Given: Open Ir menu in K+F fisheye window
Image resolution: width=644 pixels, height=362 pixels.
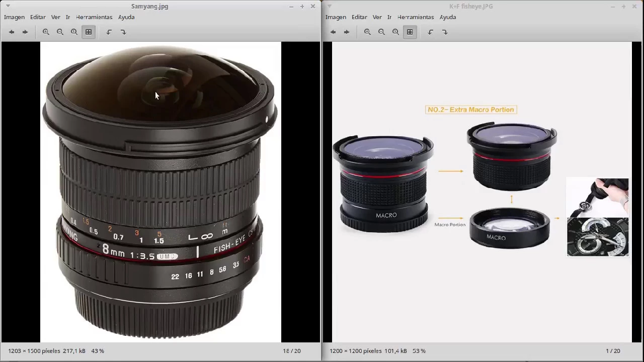Looking at the screenshot, I should pos(389,17).
